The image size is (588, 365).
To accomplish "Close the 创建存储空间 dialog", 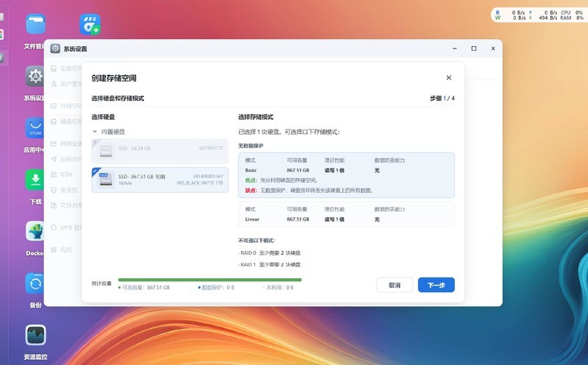I will click(449, 78).
